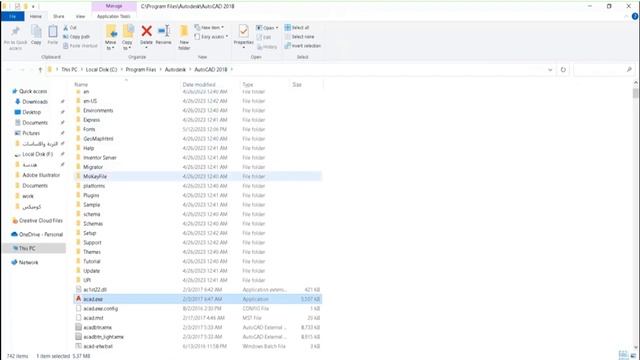640x360 pixels.
Task: Open the Easy access dropdown
Action: 211,37
